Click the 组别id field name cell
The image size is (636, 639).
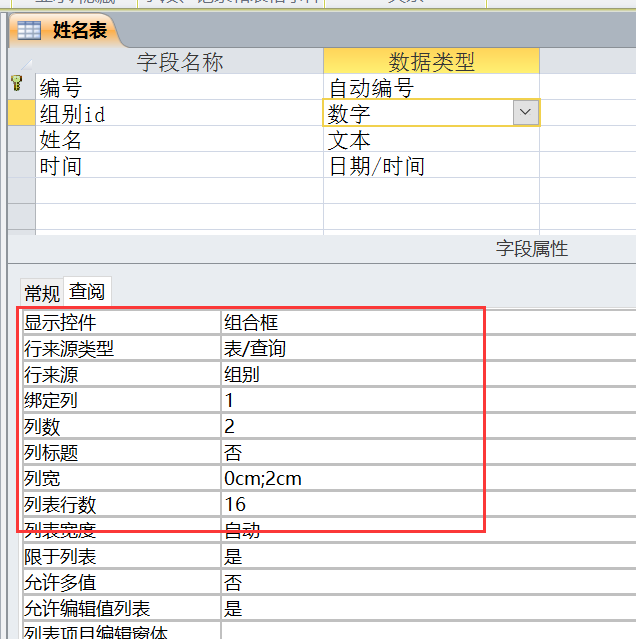point(180,114)
